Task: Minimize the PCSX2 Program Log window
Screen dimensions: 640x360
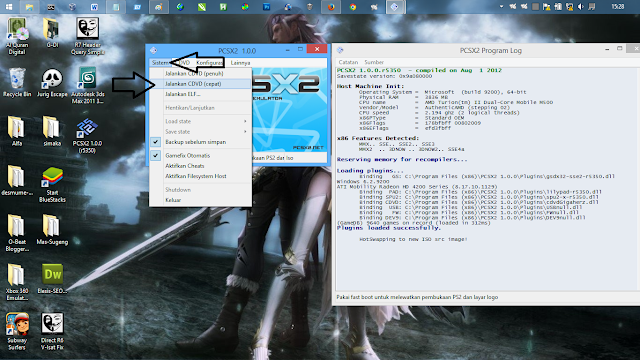Action: [607, 49]
